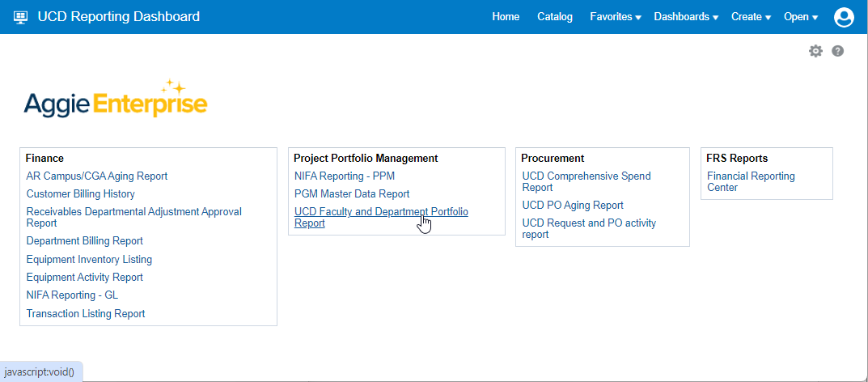Click the Aggie Enterprise logo
868x382 pixels.
click(116, 100)
